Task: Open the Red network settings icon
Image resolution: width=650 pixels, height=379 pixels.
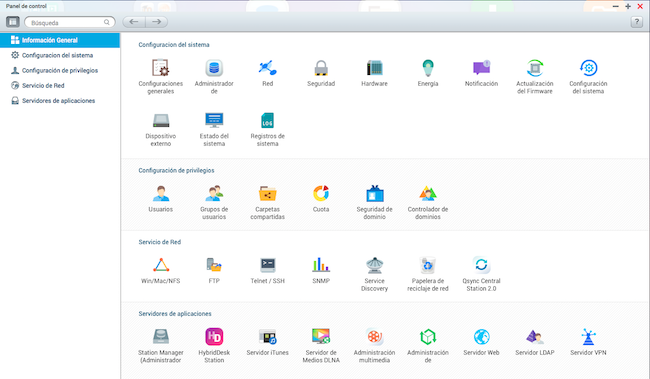Action: (267, 68)
